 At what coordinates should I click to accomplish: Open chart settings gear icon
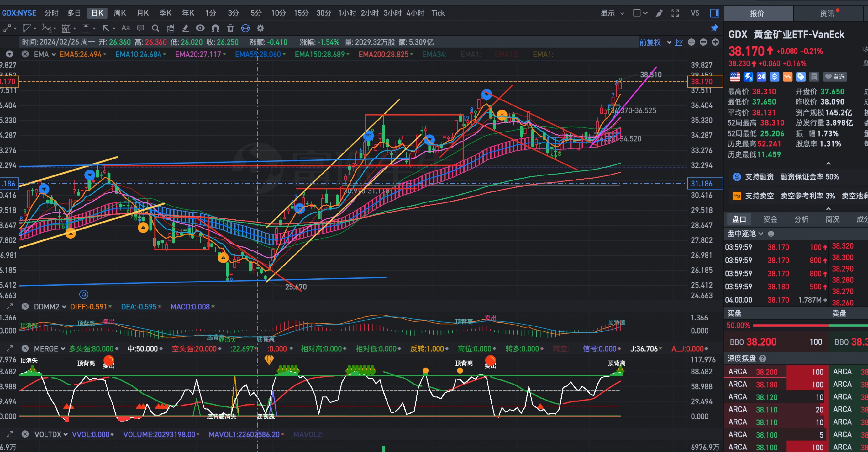click(260, 28)
